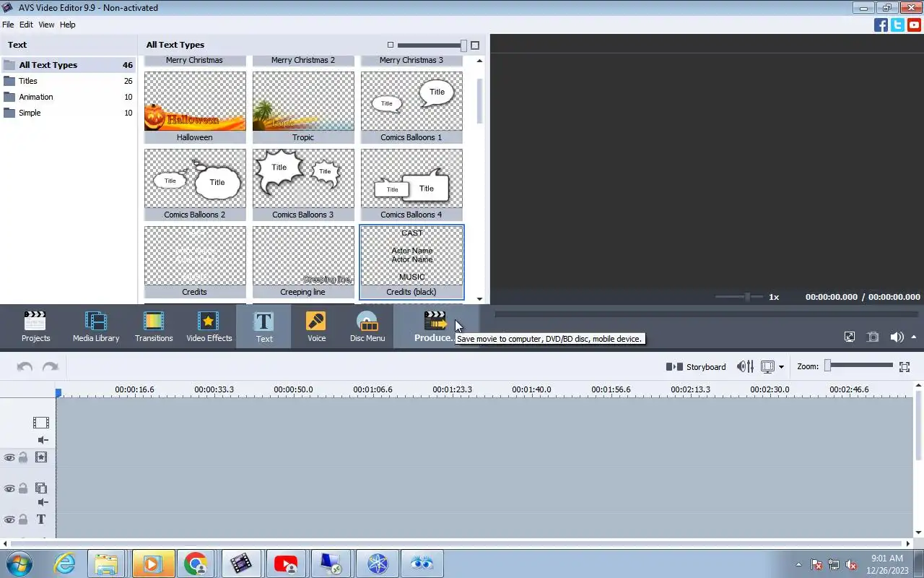
Task: Open the Video Effects section
Action: [x=209, y=327]
